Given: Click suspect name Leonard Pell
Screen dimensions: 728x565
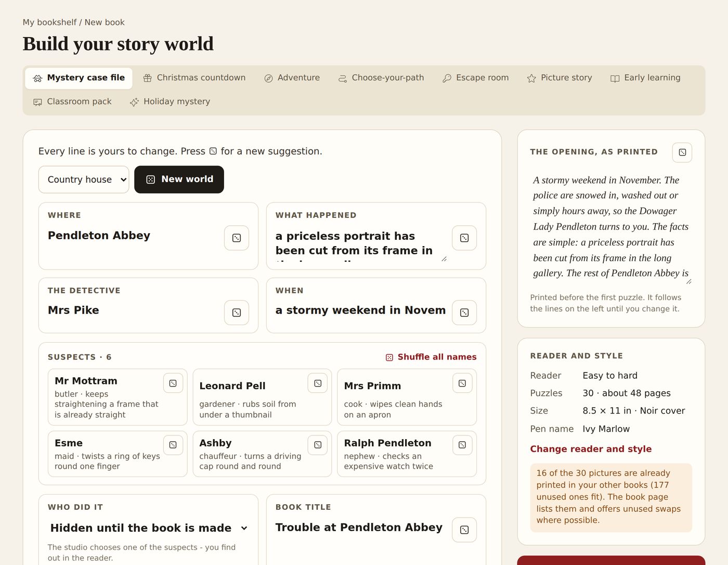Looking at the screenshot, I should point(232,386).
